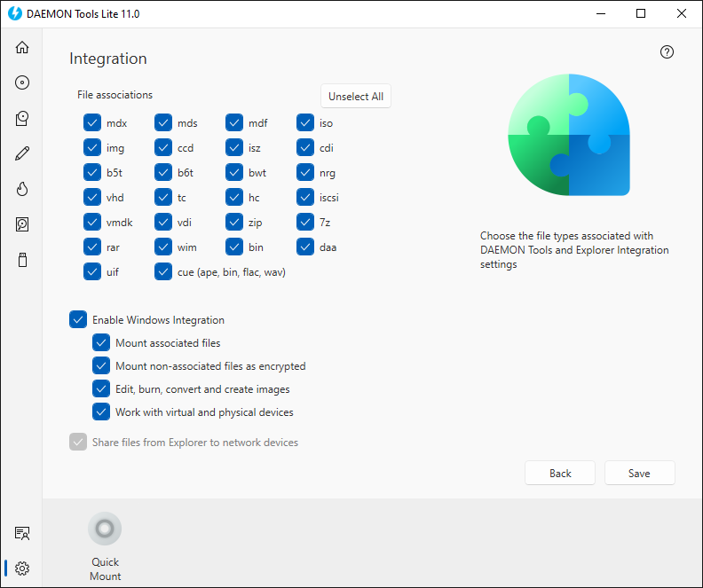Click the Settings gear icon
The height and width of the screenshot is (588, 703).
click(x=22, y=568)
